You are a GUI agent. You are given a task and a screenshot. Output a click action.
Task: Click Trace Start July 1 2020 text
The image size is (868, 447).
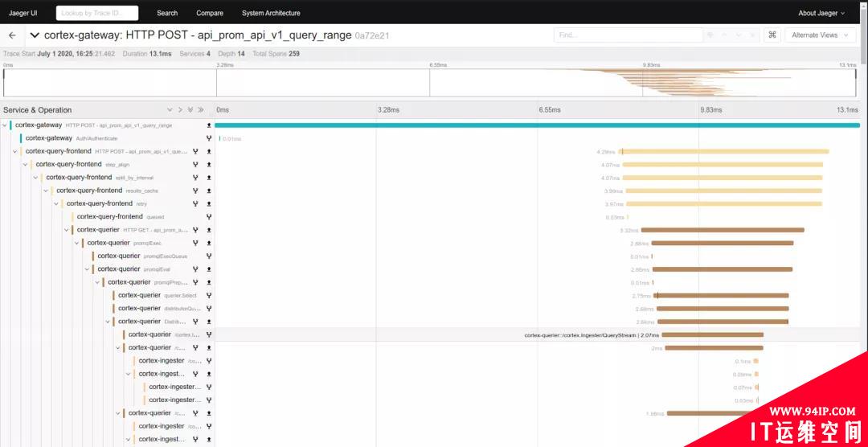pos(59,54)
